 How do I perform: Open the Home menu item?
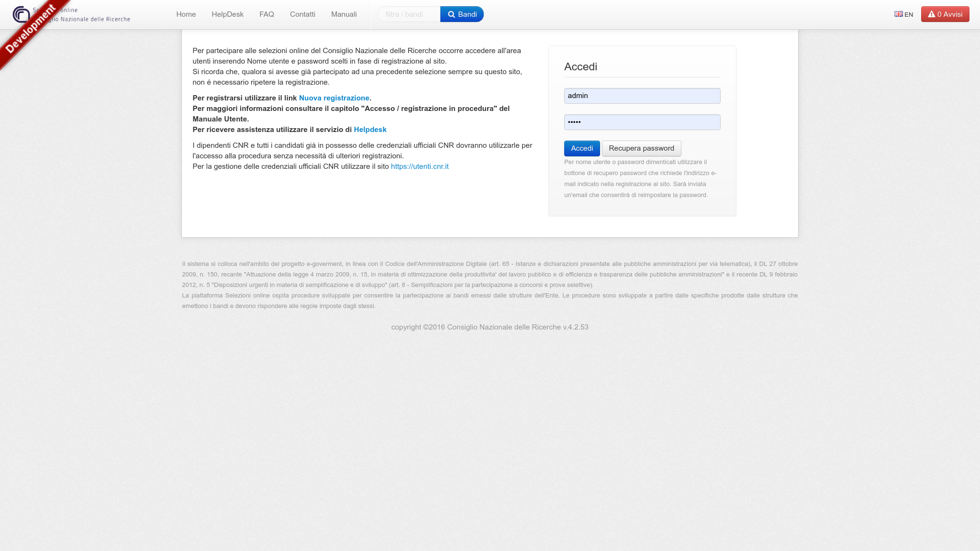pyautogui.click(x=186, y=14)
